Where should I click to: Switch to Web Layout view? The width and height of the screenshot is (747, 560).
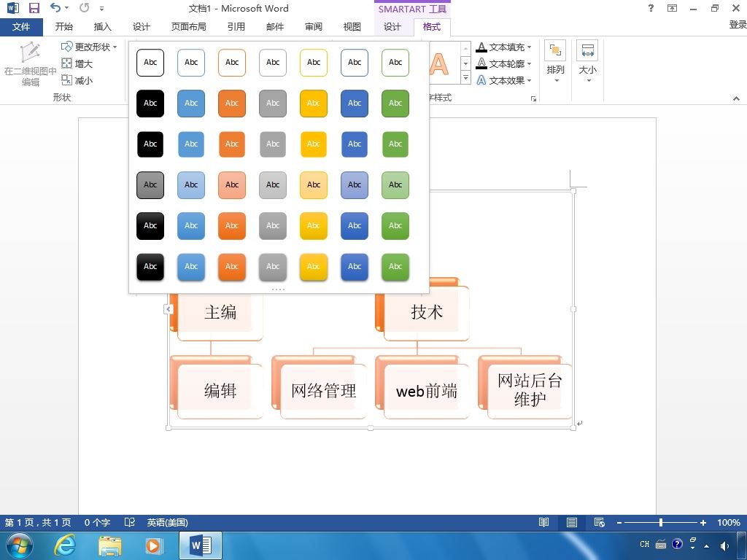coord(600,522)
